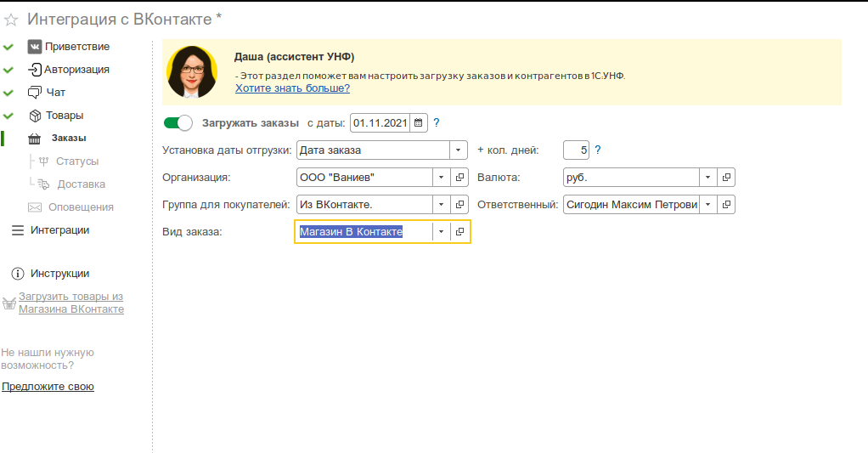Expand the Вид заказа dropdown list
The width and height of the screenshot is (868, 453).
441,231
